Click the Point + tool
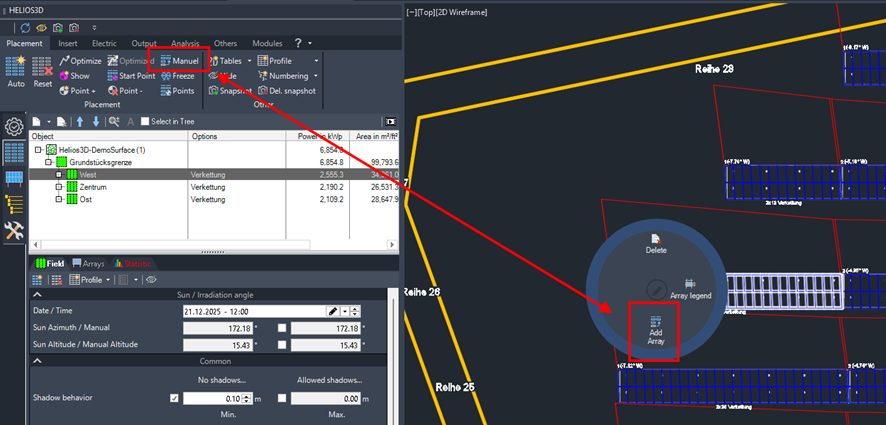Viewport: 886px width, 425px height. [77, 90]
